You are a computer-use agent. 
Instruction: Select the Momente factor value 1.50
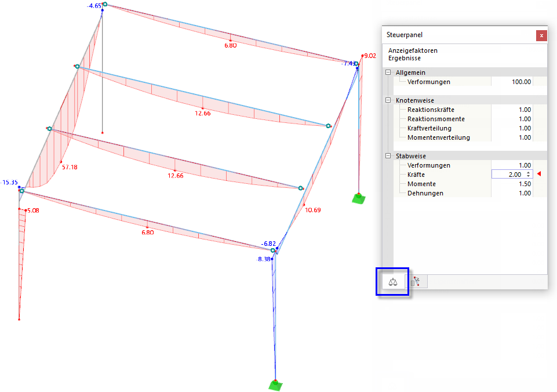(x=512, y=184)
